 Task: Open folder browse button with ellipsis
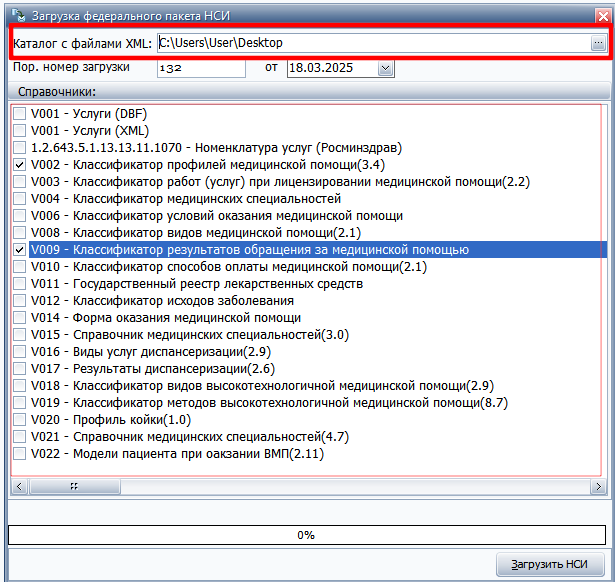pyautogui.click(x=598, y=43)
